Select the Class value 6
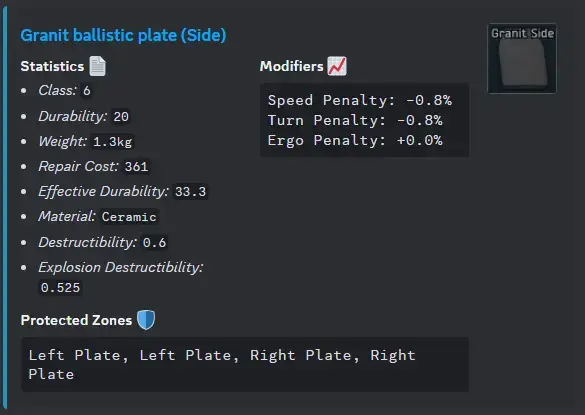585x415 pixels. 87,91
